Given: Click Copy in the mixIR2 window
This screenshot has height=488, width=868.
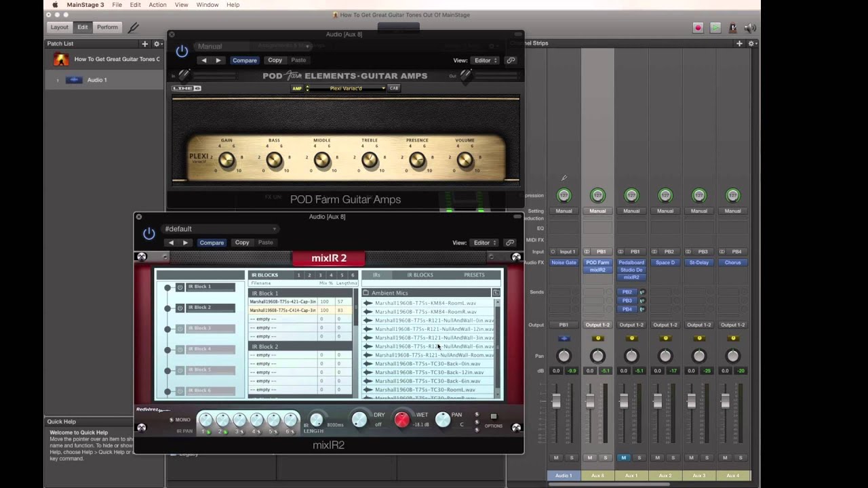Looking at the screenshot, I should point(242,243).
